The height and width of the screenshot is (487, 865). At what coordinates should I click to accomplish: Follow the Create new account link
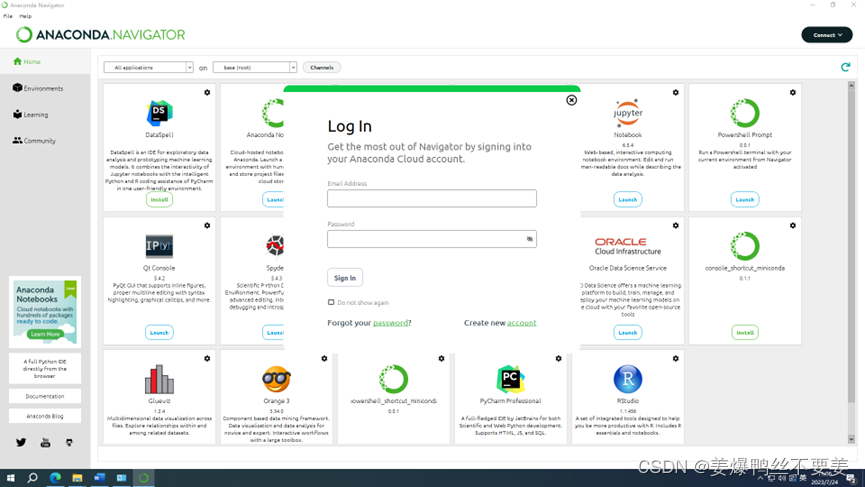point(521,323)
